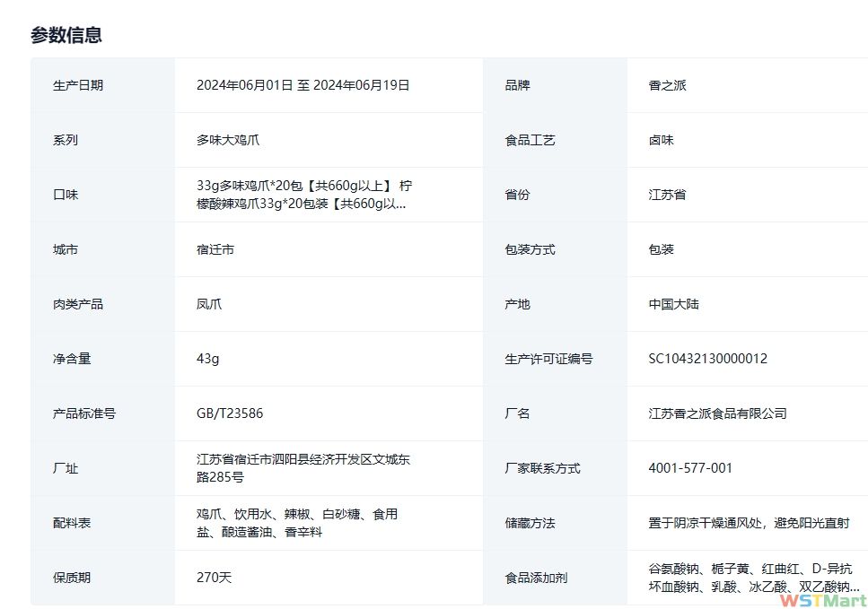Click the 参数信息 section heading
The image size is (868, 609).
(x=66, y=35)
